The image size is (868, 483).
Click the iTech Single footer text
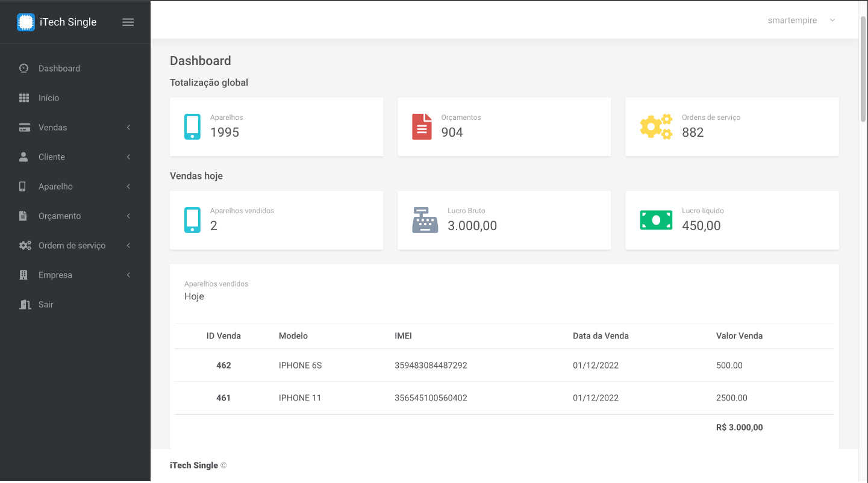(194, 466)
